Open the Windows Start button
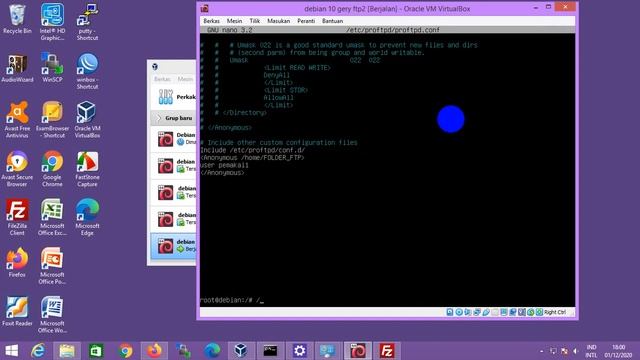 pyautogui.click(x=11, y=351)
